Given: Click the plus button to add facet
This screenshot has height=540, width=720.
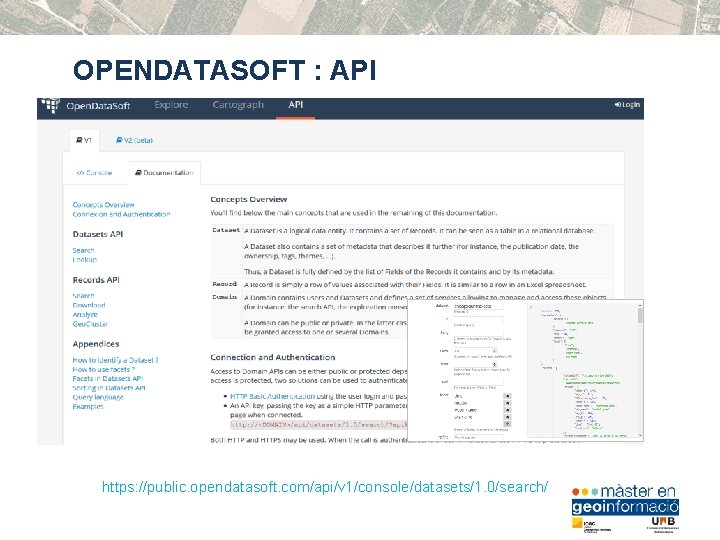Looking at the screenshot, I should [507, 424].
